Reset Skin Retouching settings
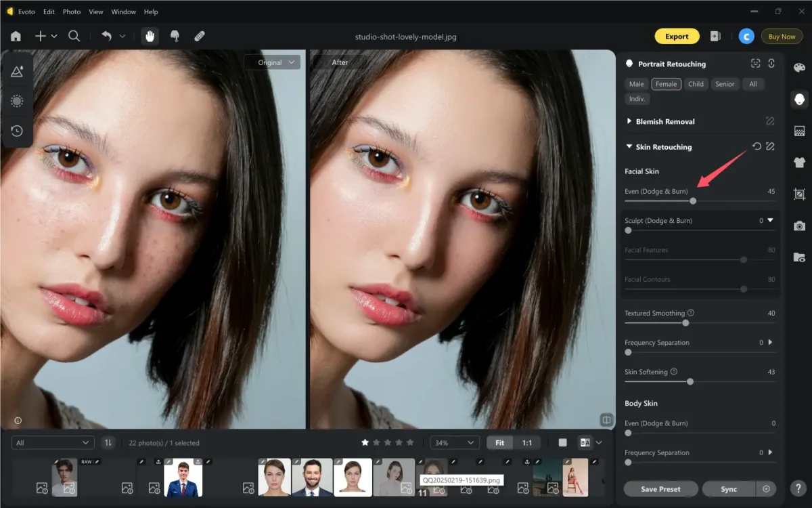Viewport: 812px width, 508px height. tap(757, 146)
